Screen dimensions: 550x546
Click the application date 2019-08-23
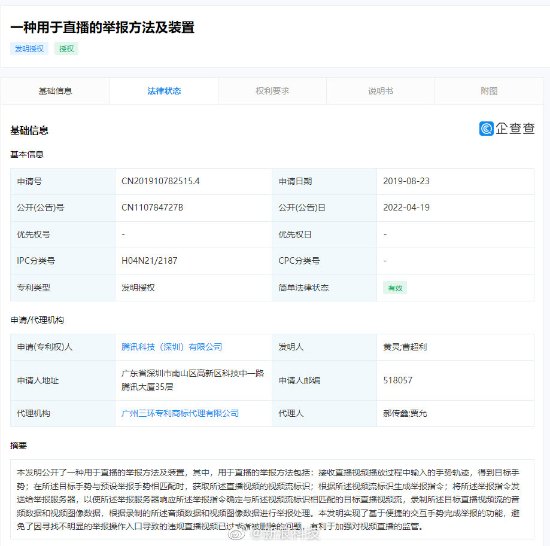coord(406,181)
